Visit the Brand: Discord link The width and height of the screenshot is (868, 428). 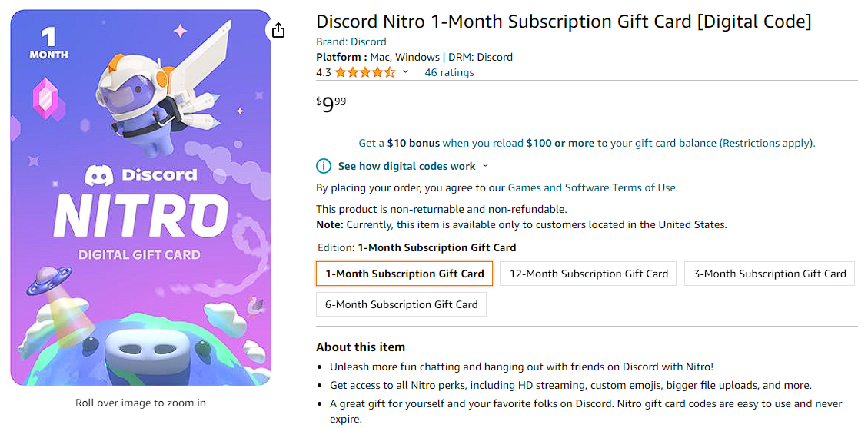coord(351,41)
